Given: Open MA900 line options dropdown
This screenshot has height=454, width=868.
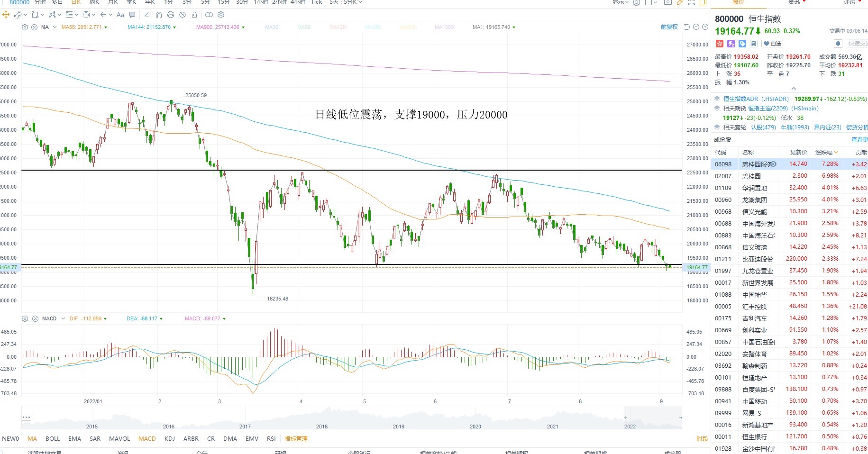Looking at the screenshot, I should pyautogui.click(x=244, y=27).
